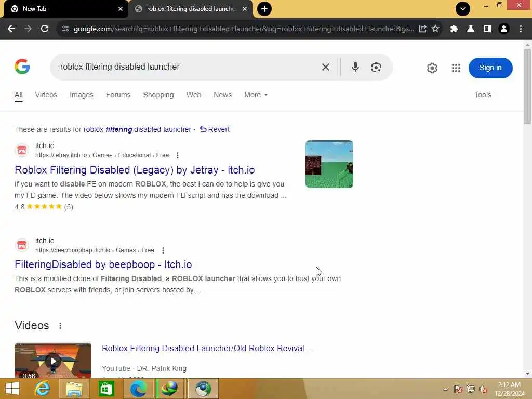Open more options for the jetray.itch.io result

click(178, 155)
